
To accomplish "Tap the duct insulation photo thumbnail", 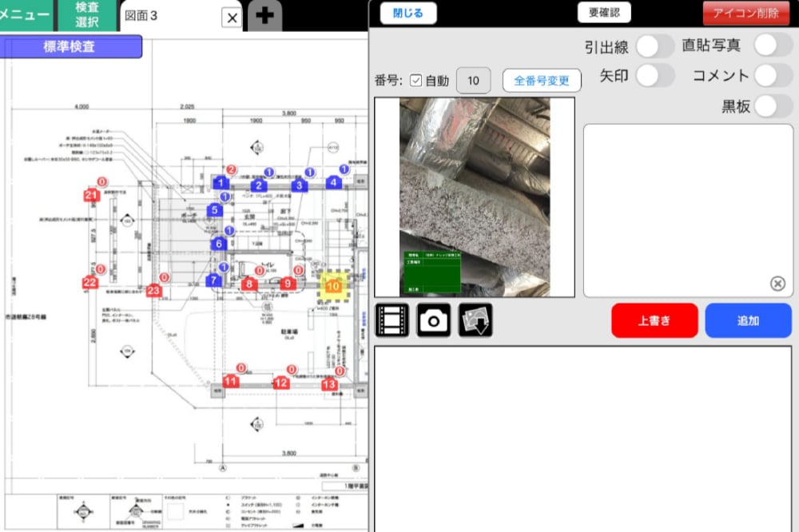I will (474, 197).
